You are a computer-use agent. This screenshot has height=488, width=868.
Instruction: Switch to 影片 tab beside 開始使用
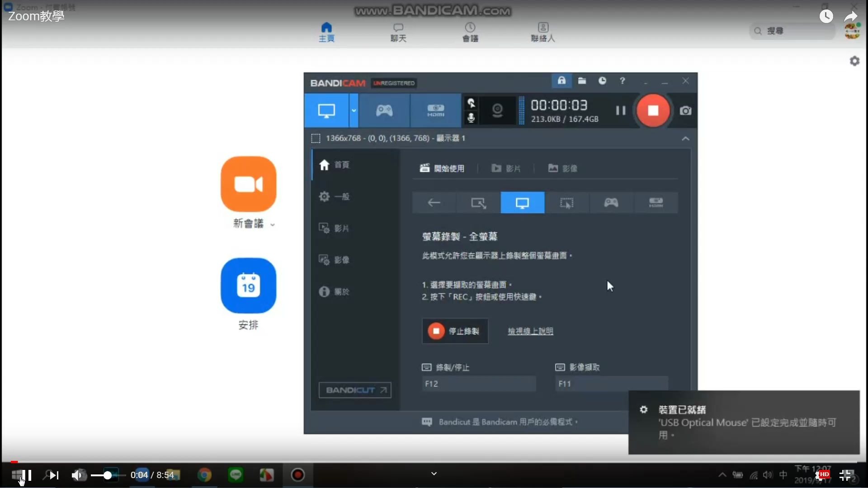tap(506, 169)
